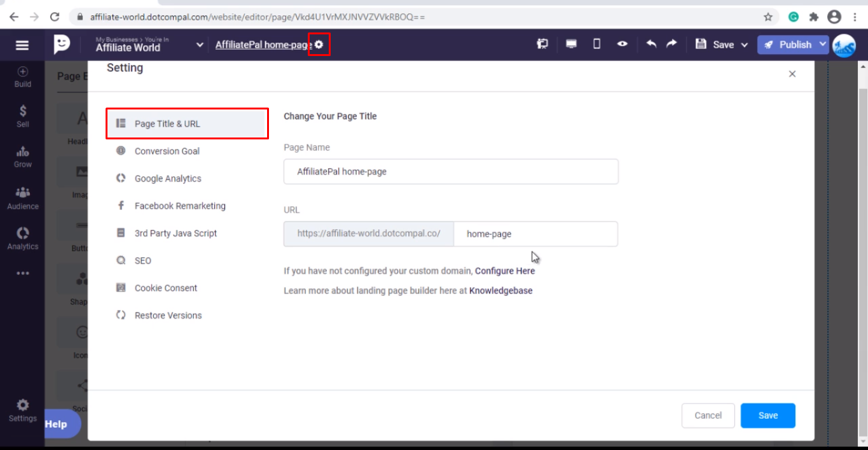Click the Cancel button
The image size is (868, 450).
pyautogui.click(x=708, y=416)
